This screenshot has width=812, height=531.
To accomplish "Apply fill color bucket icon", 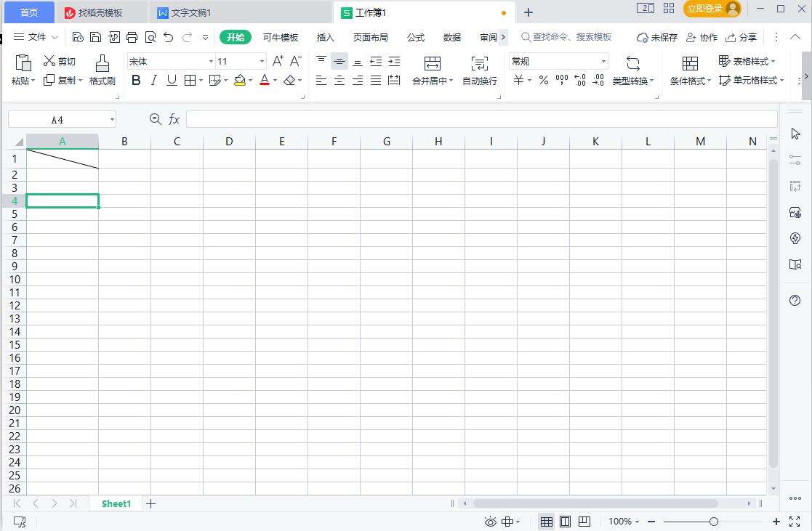I will 240,80.
